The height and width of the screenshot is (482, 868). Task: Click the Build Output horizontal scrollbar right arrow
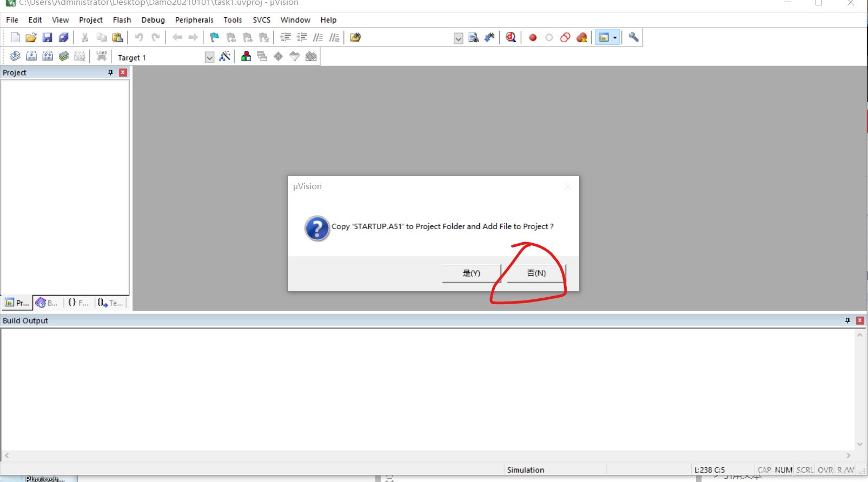(x=849, y=456)
